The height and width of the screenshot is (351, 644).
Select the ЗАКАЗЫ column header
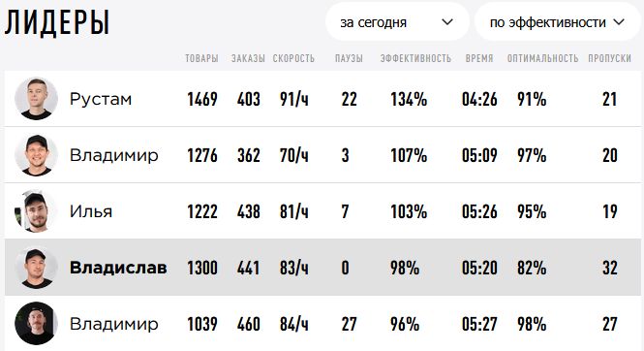click(248, 58)
